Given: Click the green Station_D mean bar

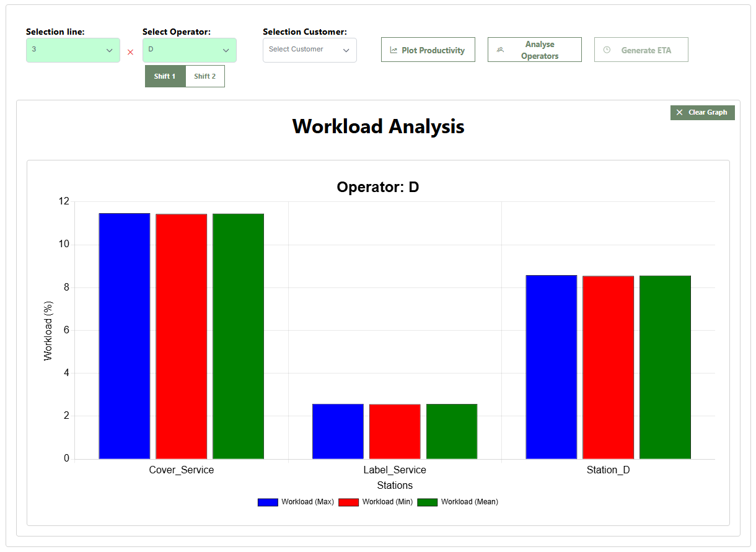Looking at the screenshot, I should click(x=665, y=367).
